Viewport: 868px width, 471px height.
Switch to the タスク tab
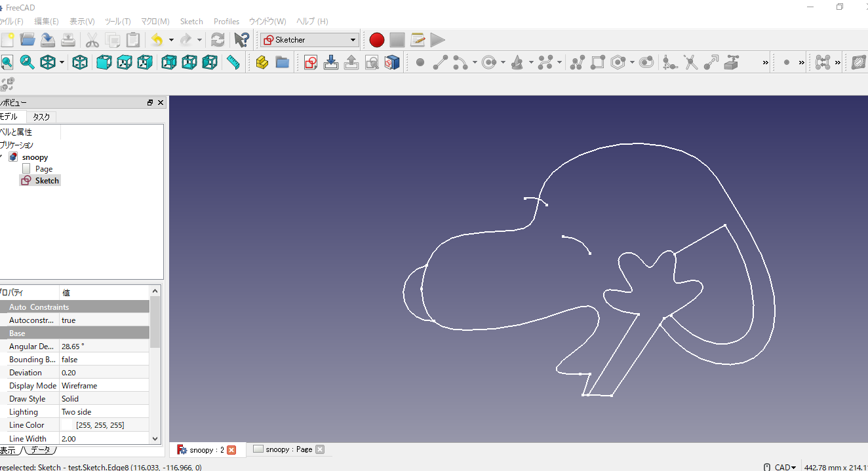click(x=41, y=117)
